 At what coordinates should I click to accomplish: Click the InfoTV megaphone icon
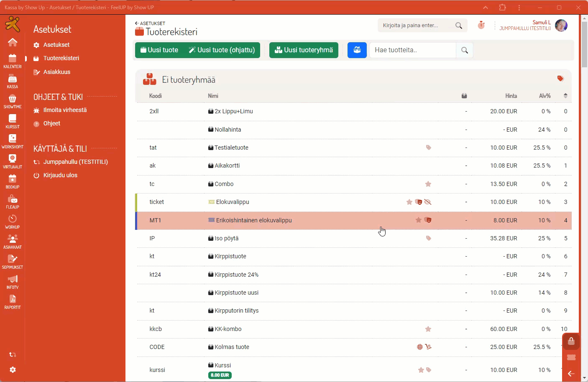click(x=13, y=281)
